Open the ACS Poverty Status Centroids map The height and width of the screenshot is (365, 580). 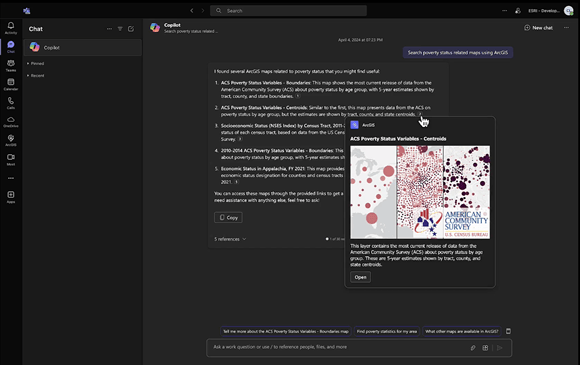click(360, 277)
